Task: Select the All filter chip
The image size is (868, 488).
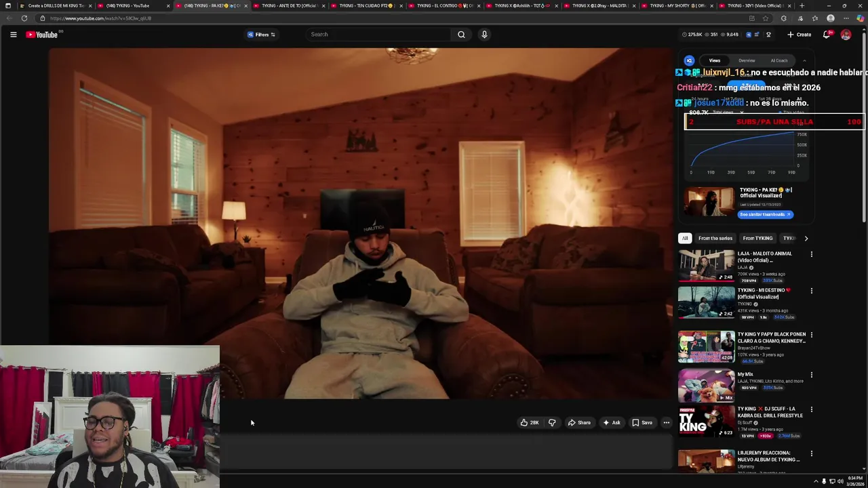Action: point(685,239)
